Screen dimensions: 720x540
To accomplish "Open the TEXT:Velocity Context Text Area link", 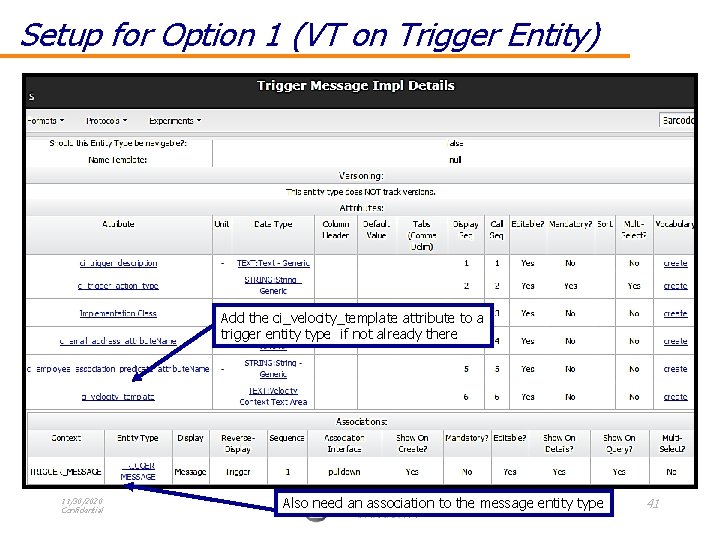I will [273, 396].
